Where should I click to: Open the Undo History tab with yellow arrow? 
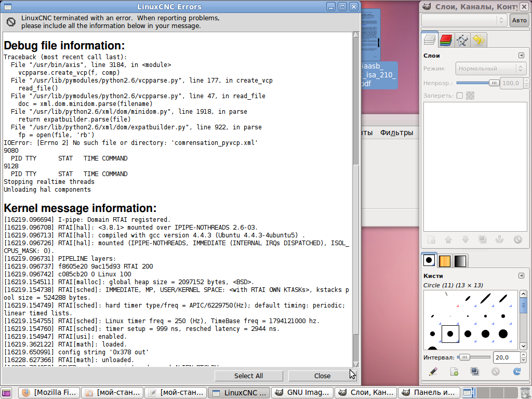pyautogui.click(x=478, y=41)
